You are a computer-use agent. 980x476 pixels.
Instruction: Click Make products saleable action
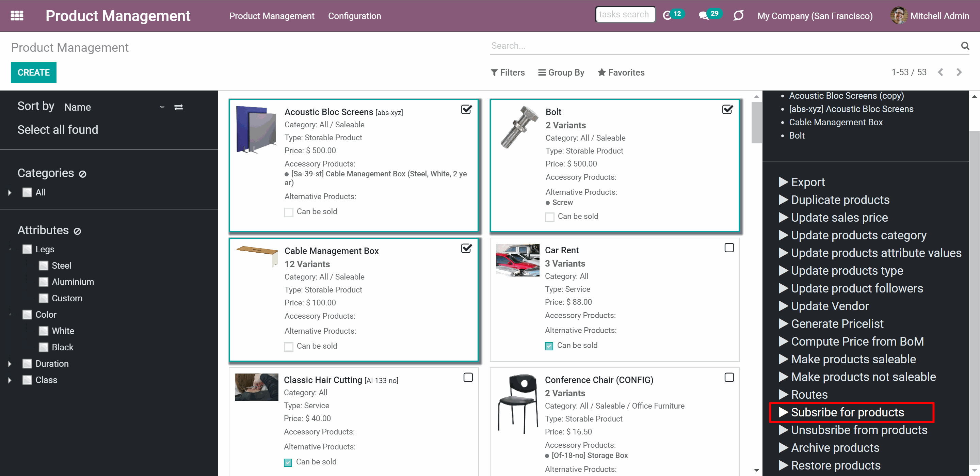pyautogui.click(x=847, y=359)
